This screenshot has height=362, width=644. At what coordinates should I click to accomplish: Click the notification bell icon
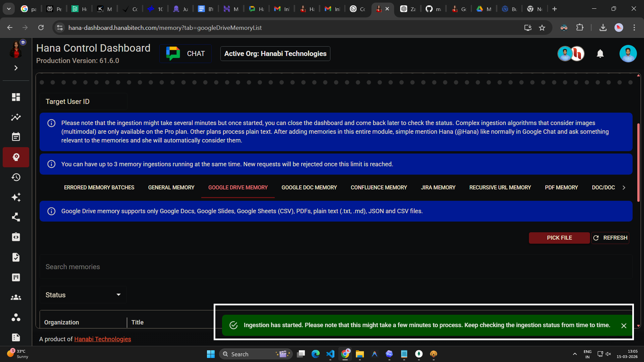coord(600,54)
